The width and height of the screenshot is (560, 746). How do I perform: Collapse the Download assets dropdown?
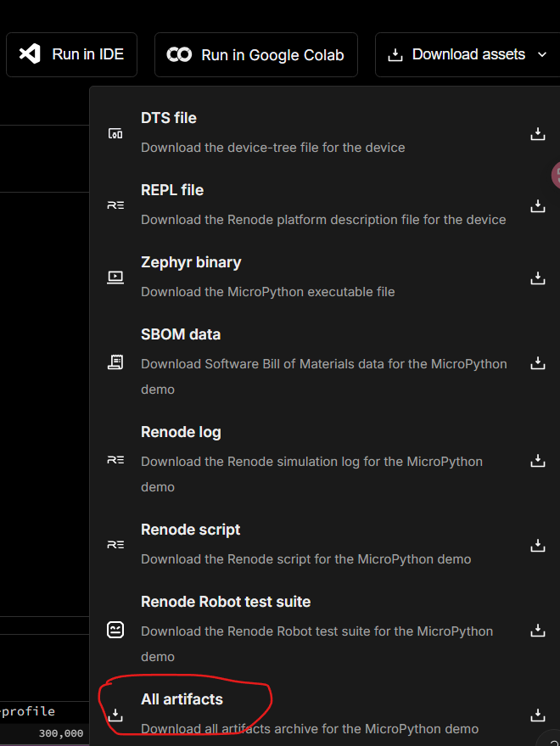[468, 54]
